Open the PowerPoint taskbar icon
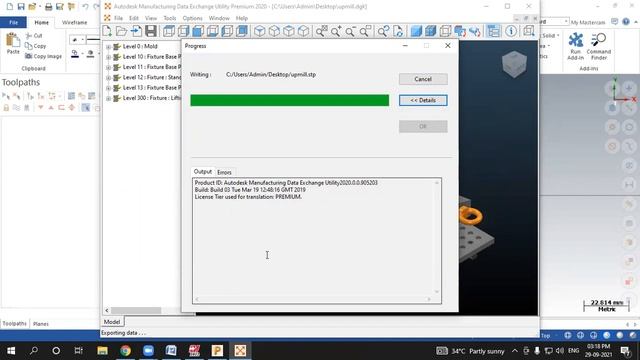Screen dimensions: 640x360 coord(217,351)
